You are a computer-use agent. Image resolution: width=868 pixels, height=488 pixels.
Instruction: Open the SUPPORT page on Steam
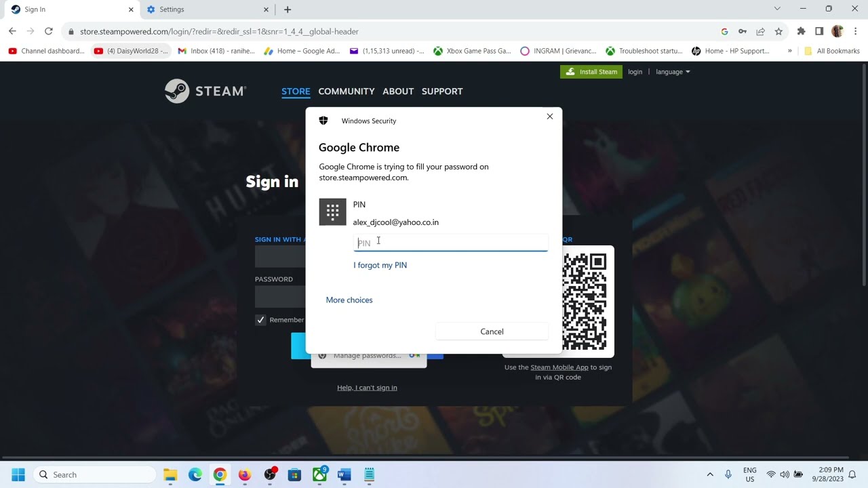(x=442, y=91)
